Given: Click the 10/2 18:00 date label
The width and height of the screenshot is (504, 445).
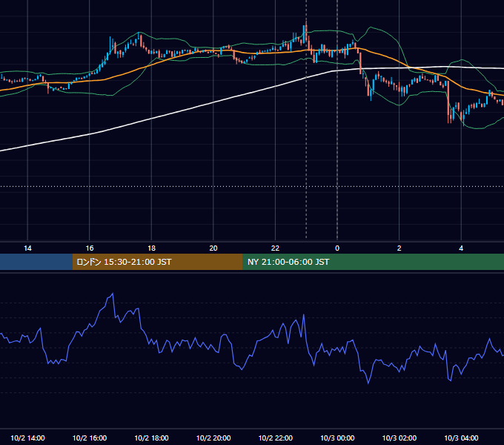Looking at the screenshot, I should click(x=151, y=438).
